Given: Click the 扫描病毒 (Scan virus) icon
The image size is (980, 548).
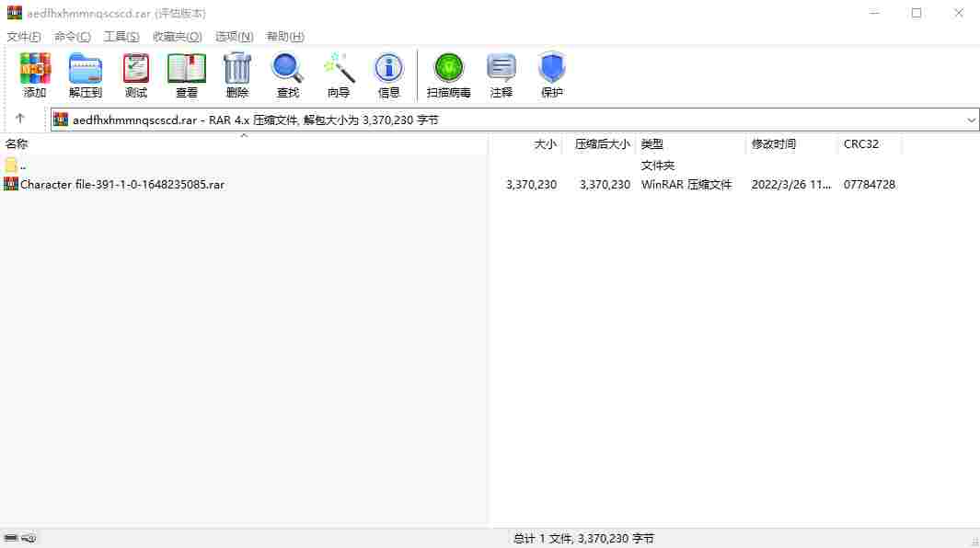Looking at the screenshot, I should (x=448, y=69).
